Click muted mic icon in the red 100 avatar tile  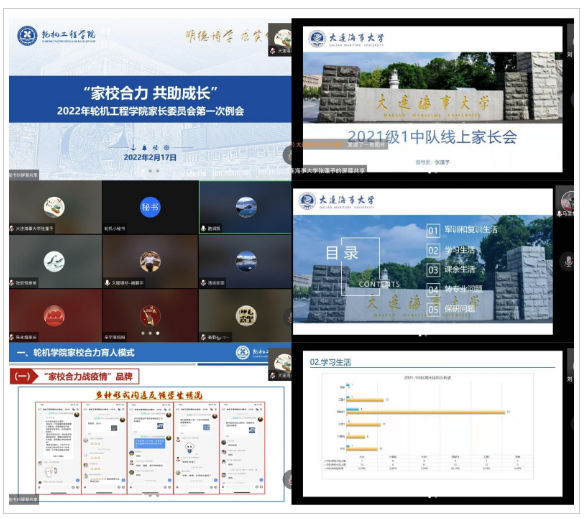(x=12, y=337)
